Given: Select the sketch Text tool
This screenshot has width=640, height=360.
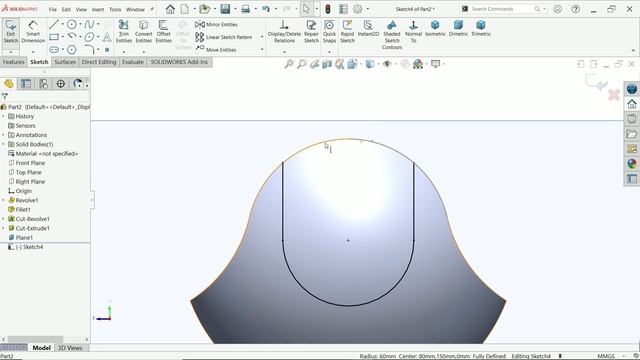Looking at the screenshot, I should click(107, 37).
